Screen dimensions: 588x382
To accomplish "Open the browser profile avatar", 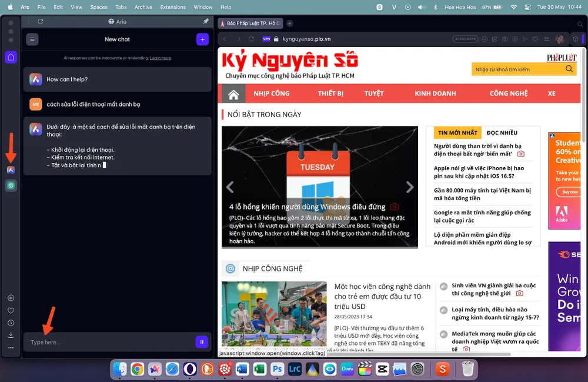I will click(560, 38).
